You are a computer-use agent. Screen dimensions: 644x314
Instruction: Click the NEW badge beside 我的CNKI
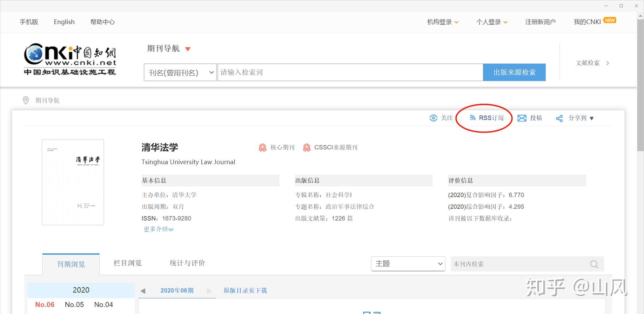[x=610, y=20]
